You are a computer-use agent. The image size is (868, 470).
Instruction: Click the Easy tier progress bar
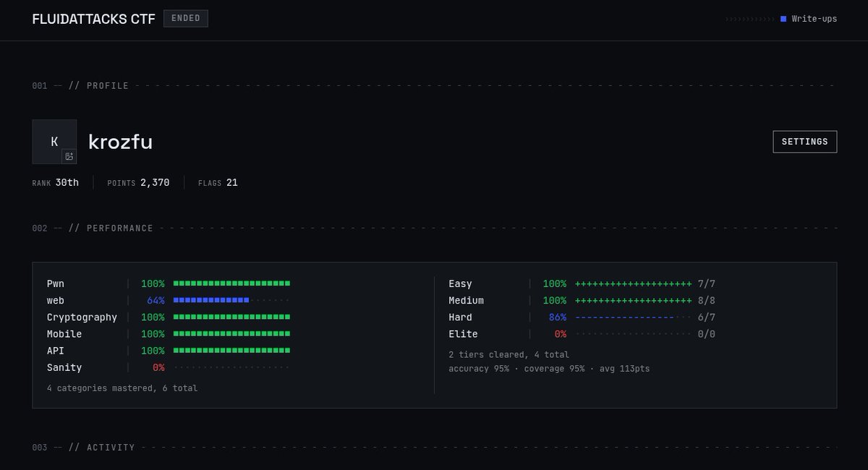click(633, 283)
